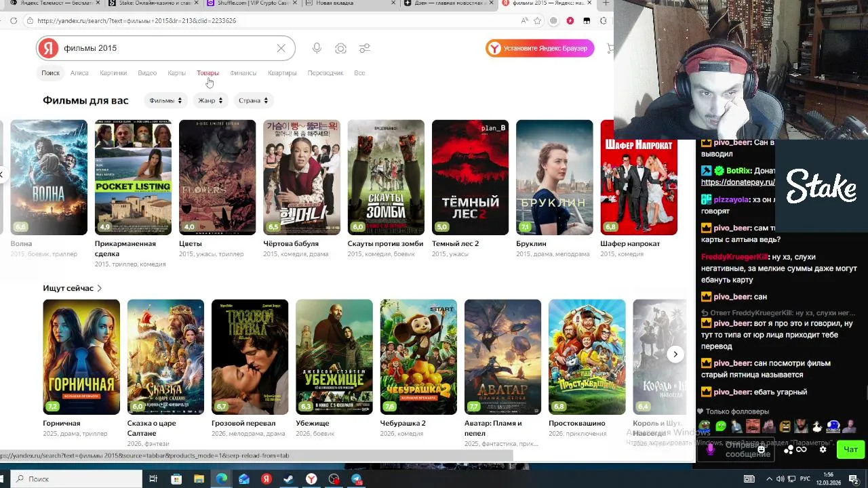Click the green Чат button
868x488 pixels.
[850, 449]
